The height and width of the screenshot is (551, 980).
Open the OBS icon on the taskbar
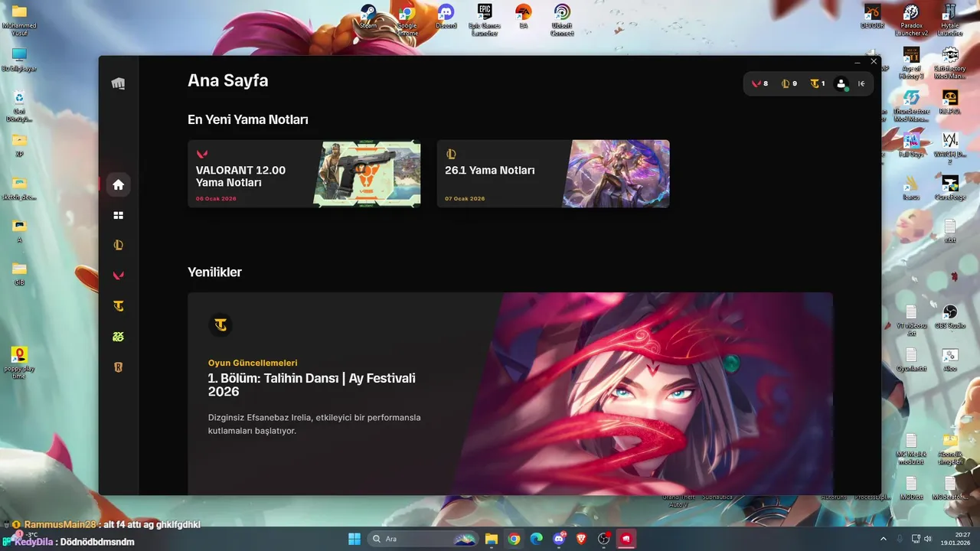[x=604, y=539]
